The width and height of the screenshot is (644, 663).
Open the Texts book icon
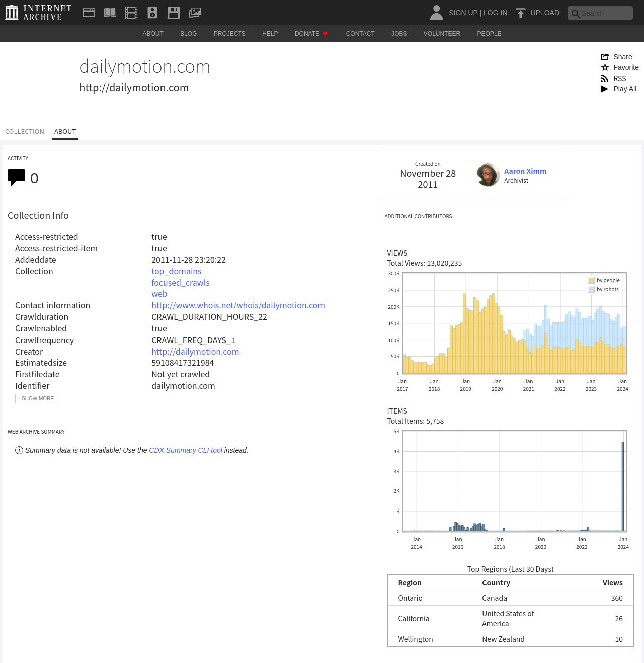point(110,13)
